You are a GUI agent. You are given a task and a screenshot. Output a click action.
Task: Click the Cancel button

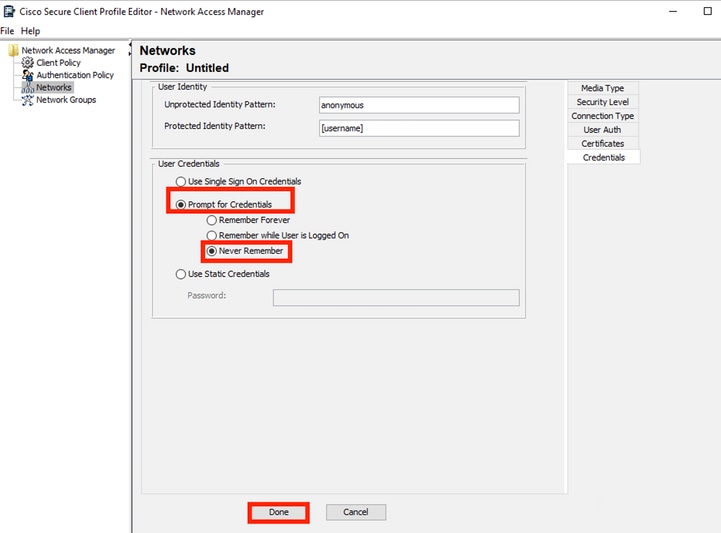click(356, 512)
